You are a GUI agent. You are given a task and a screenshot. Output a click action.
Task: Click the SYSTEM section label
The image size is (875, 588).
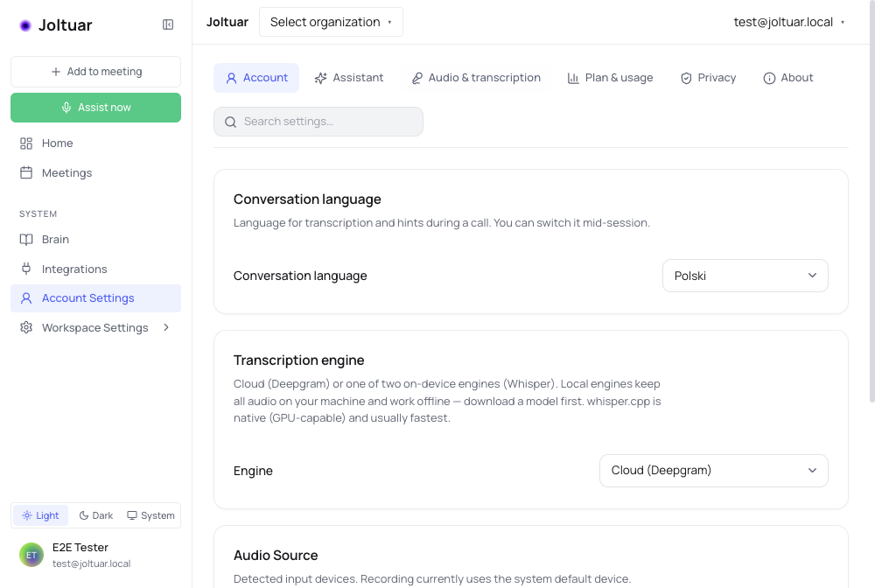[38, 214]
